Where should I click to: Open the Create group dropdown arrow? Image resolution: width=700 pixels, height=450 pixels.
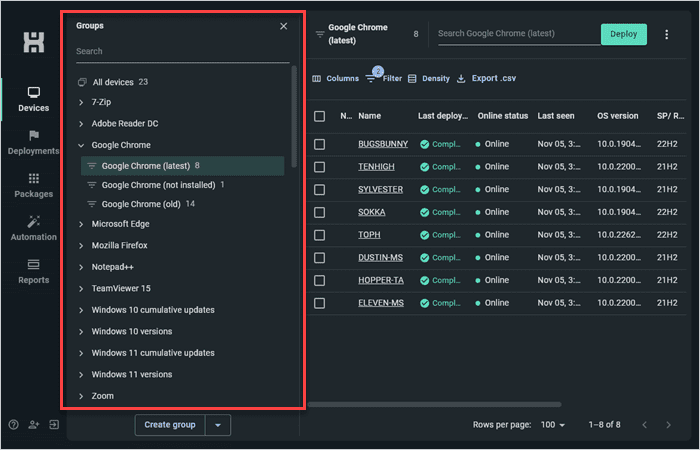coord(218,425)
